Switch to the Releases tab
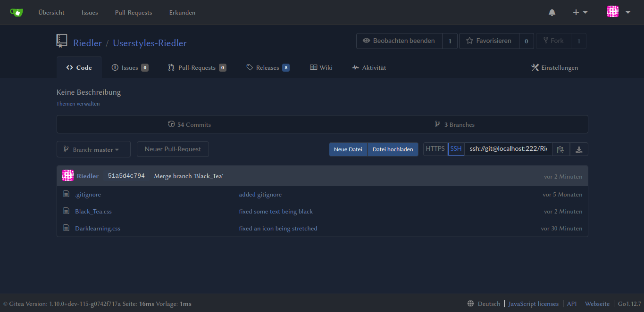This screenshot has height=312, width=644. pyautogui.click(x=268, y=67)
